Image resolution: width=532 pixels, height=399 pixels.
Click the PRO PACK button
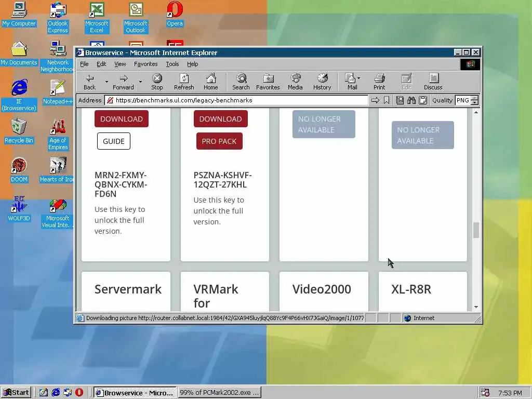click(x=219, y=141)
